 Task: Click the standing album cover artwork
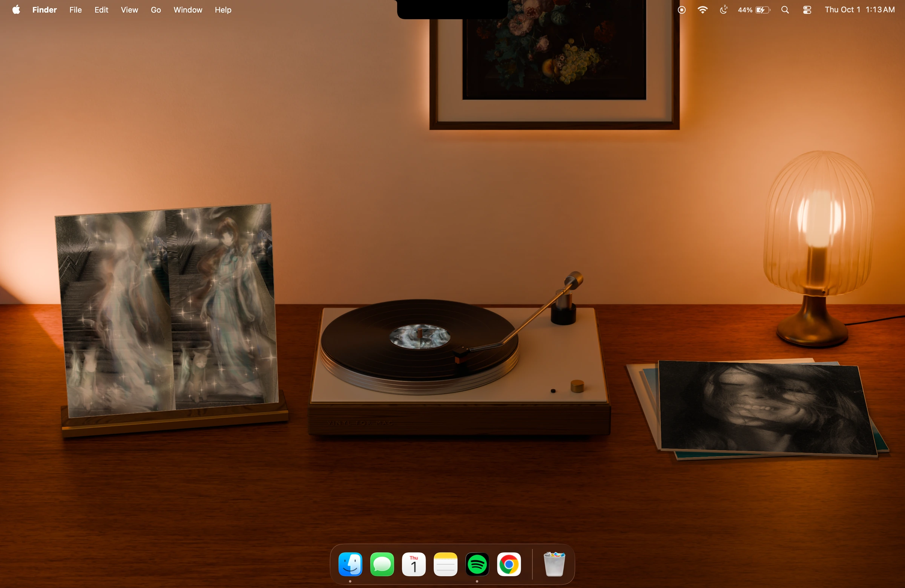coord(167,310)
